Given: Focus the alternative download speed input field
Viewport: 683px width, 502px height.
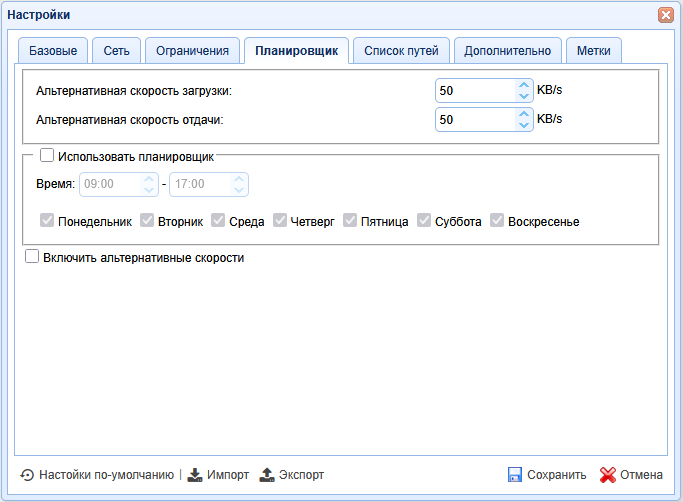Looking at the screenshot, I should pyautogui.click(x=475, y=91).
